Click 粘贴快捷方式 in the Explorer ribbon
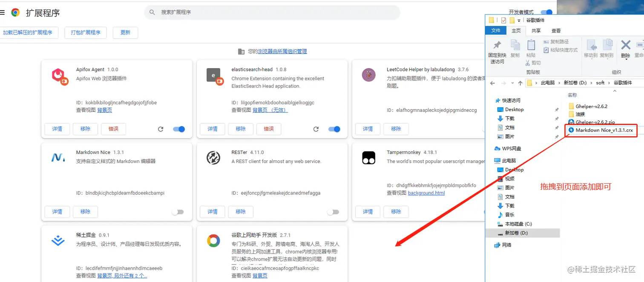Viewport: 644px width, 282px height. point(560,50)
